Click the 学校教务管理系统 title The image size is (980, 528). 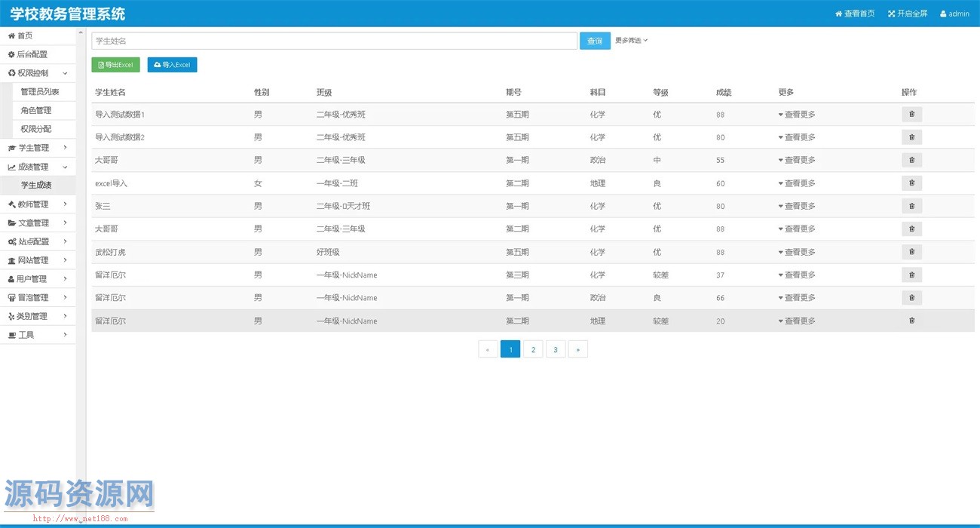pos(68,14)
